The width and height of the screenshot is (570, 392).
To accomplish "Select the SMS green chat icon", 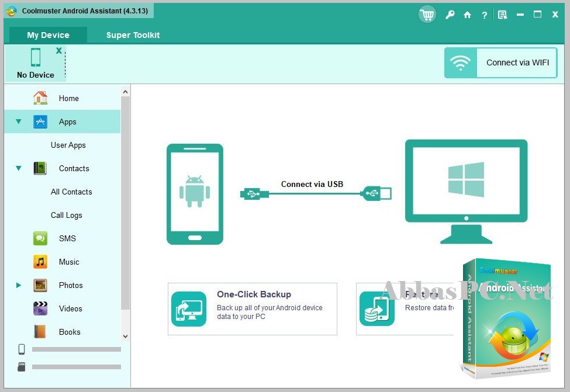I will pyautogui.click(x=40, y=238).
